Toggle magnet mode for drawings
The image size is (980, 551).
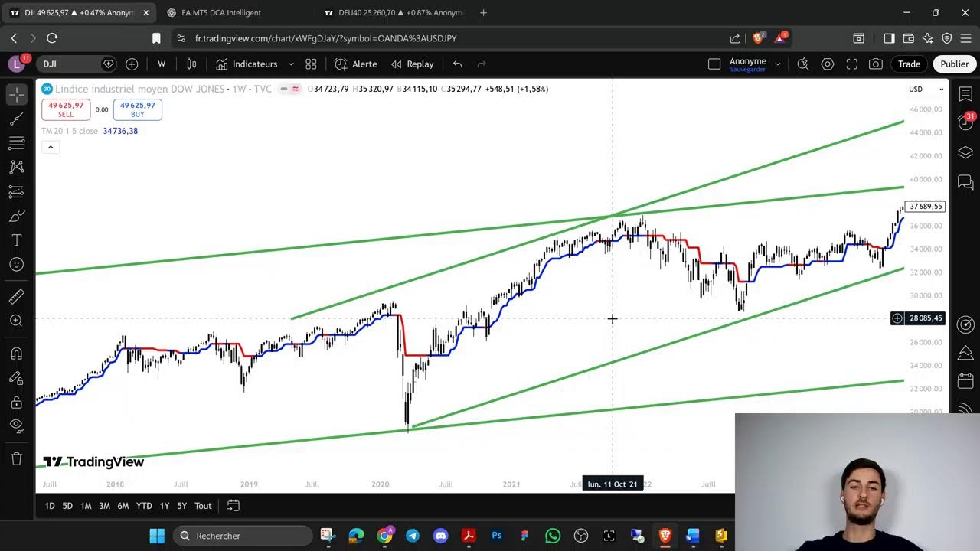coord(16,354)
